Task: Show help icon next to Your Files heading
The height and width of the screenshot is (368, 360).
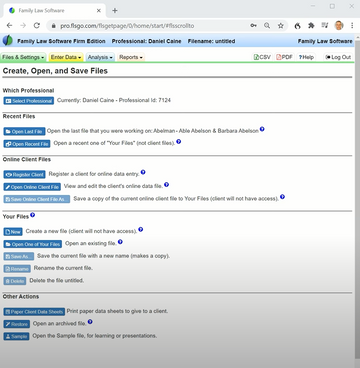Action: pyautogui.click(x=32, y=215)
